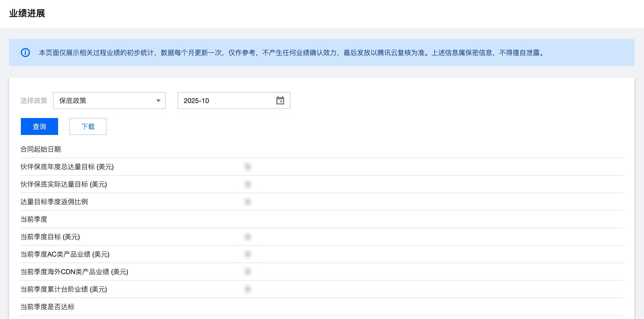This screenshot has width=644, height=319.
Task: Click the 查询 query button
Action: 39,126
